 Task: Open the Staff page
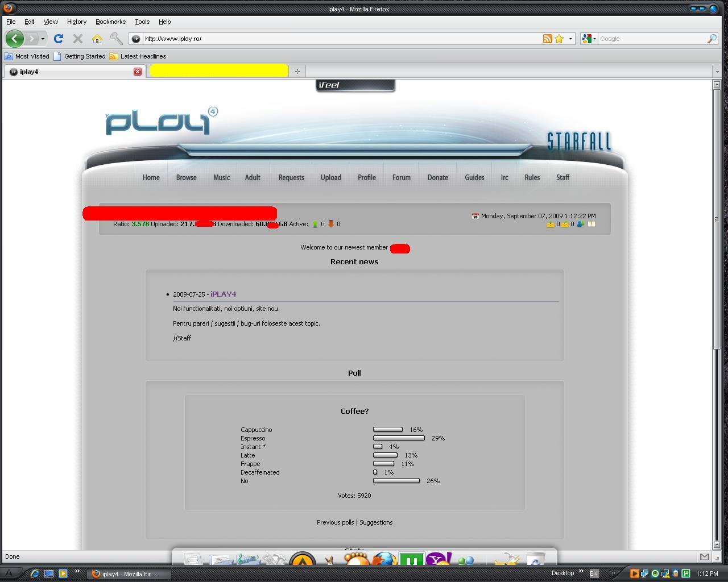[562, 177]
